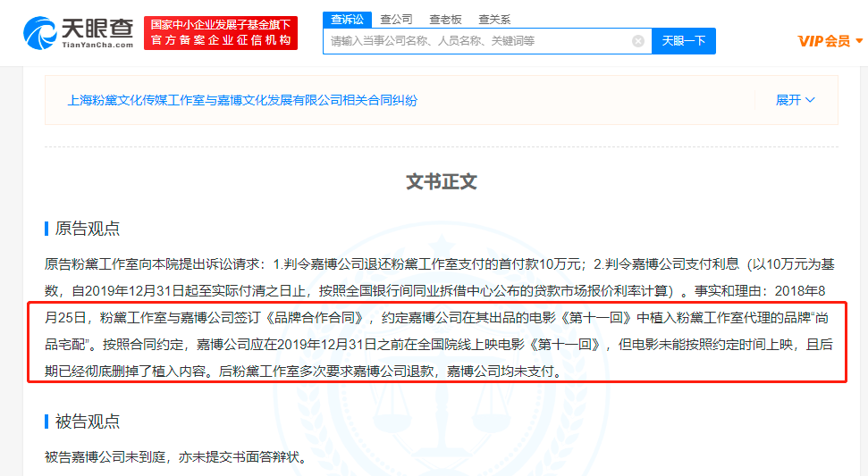The height and width of the screenshot is (476, 868).
Task: Switch to the 查关系 tab
Action: (x=494, y=20)
